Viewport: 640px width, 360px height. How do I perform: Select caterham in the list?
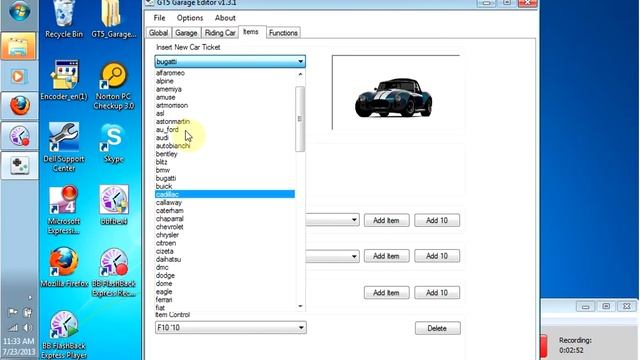pyautogui.click(x=169, y=211)
